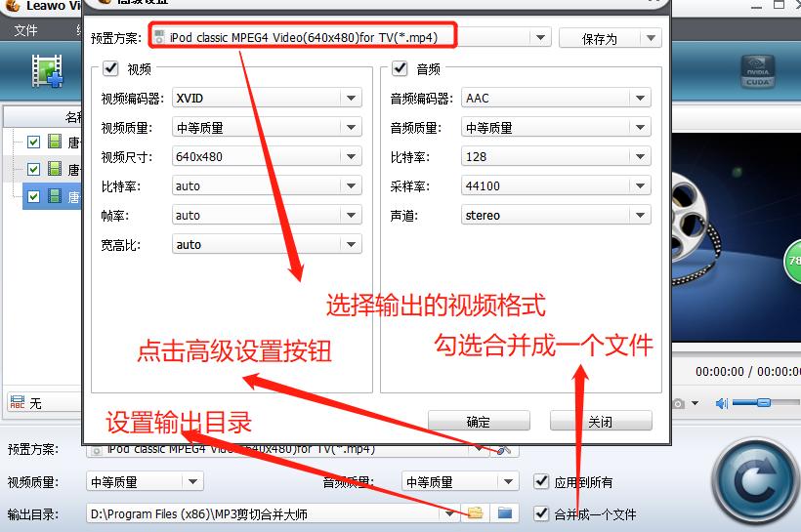Open the 采样率 44100 dropdown

(640, 185)
